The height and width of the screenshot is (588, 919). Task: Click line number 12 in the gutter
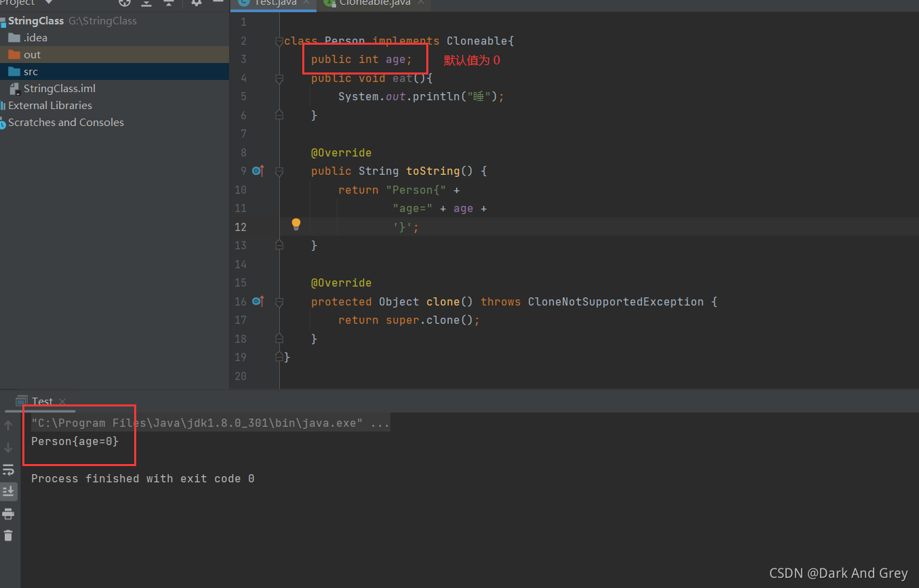(241, 227)
